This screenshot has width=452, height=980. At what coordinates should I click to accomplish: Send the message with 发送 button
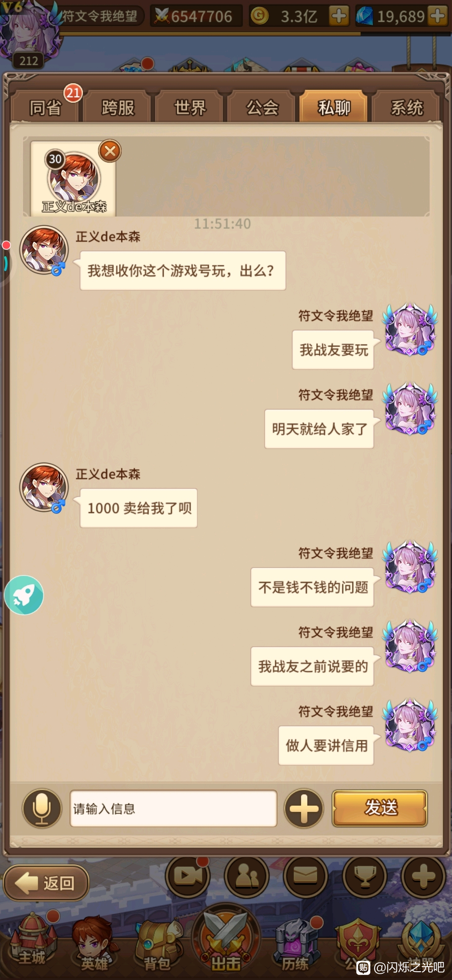pyautogui.click(x=380, y=808)
